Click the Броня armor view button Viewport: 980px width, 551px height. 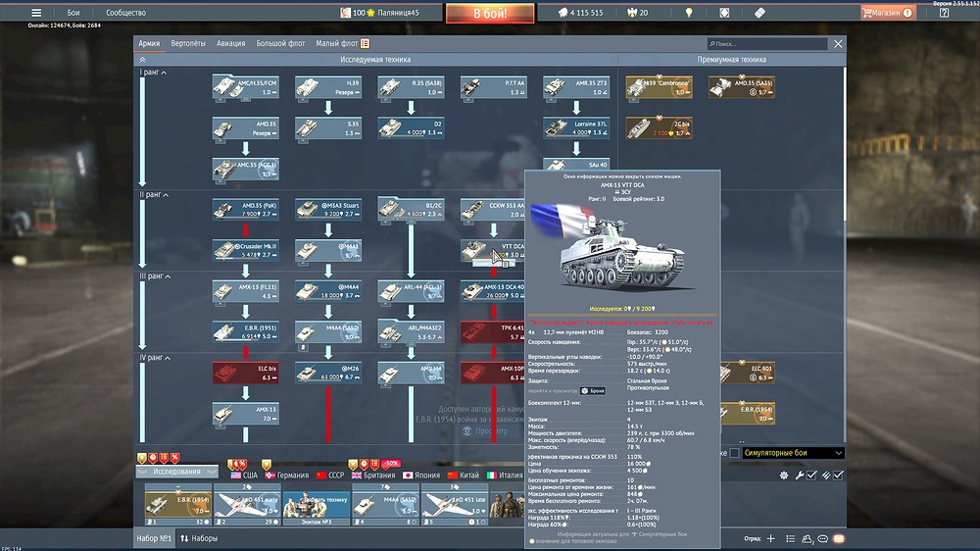(x=593, y=391)
